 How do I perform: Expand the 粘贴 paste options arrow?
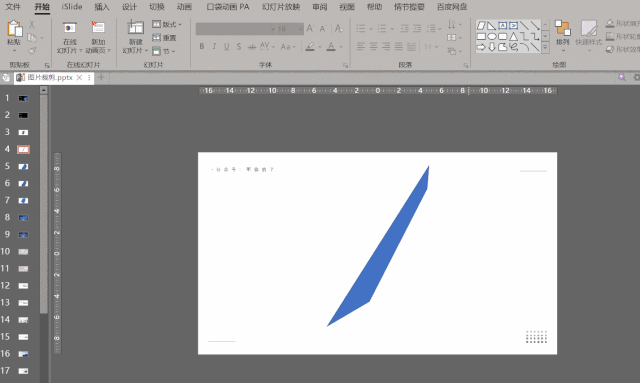(x=14, y=51)
